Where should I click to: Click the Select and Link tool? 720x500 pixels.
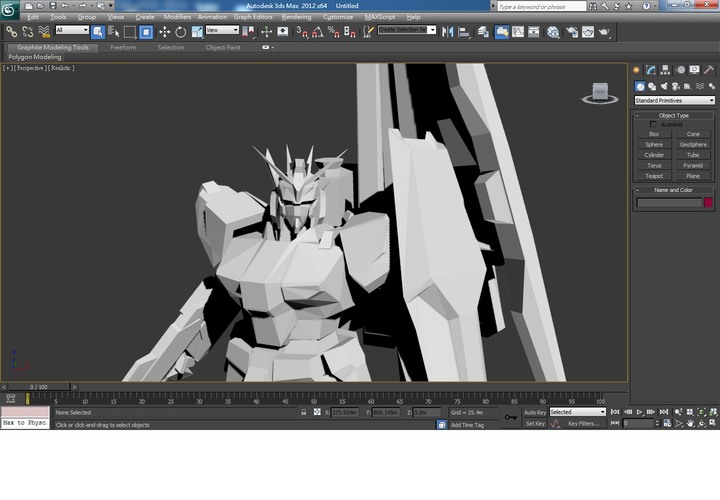click(x=11, y=32)
